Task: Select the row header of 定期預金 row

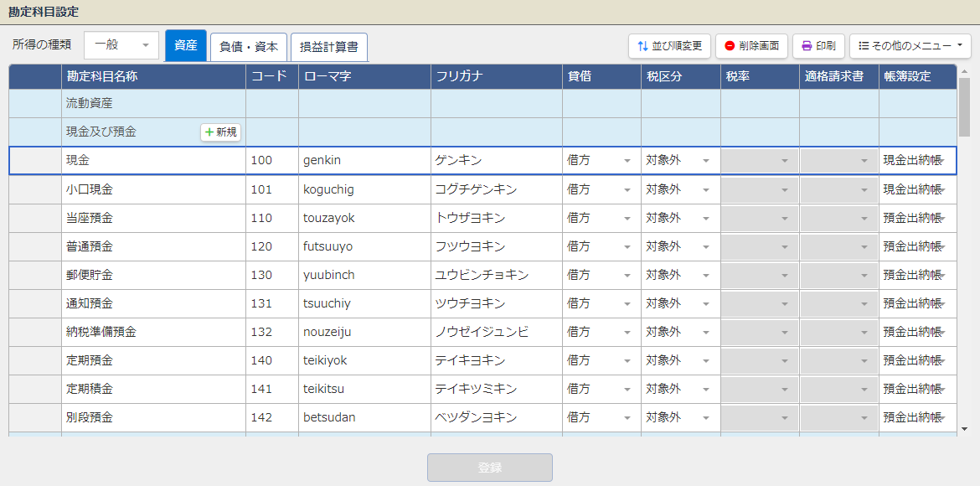Action: [x=35, y=360]
